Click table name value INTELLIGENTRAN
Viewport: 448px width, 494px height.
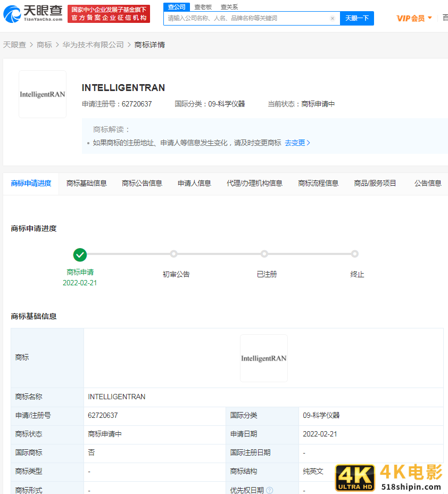(117, 397)
